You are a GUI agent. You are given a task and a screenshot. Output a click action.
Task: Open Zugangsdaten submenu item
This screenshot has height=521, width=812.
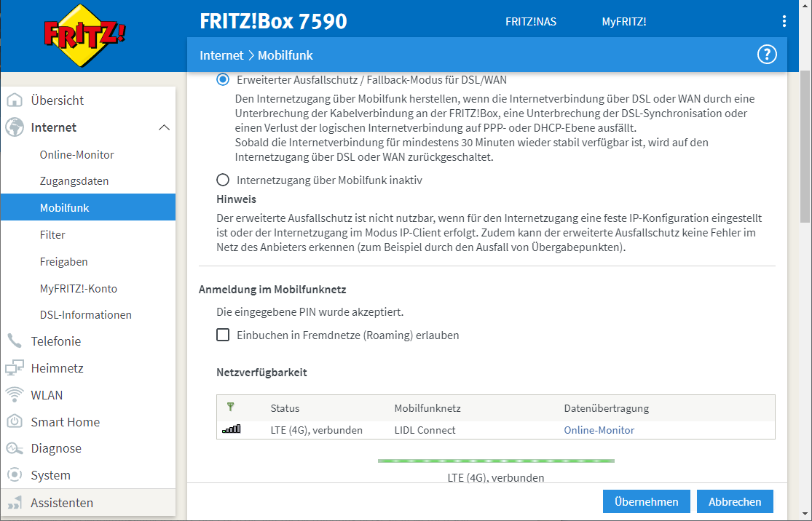[x=74, y=181]
